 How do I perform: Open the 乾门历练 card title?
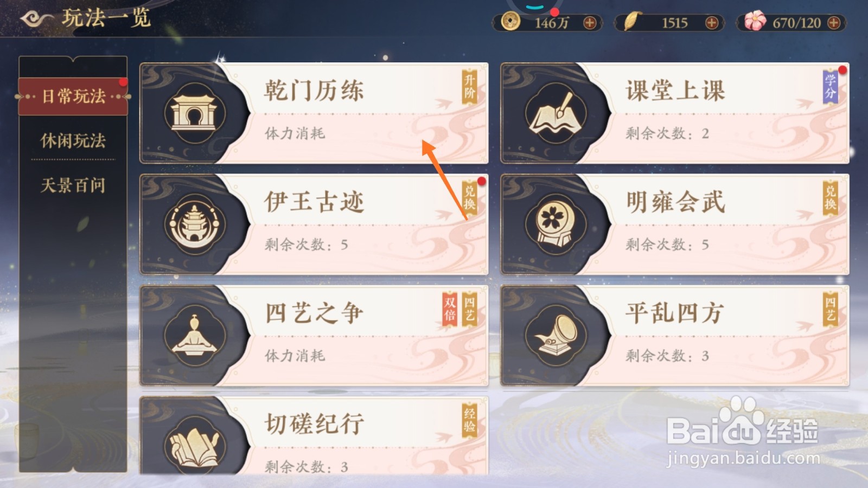(x=314, y=91)
